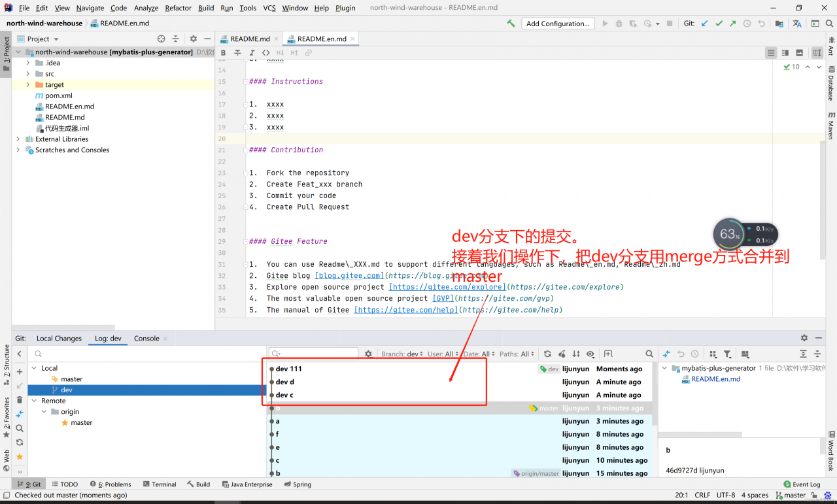Click the branches search field
This screenshot has height=504, width=837.
pyautogui.click(x=146, y=354)
